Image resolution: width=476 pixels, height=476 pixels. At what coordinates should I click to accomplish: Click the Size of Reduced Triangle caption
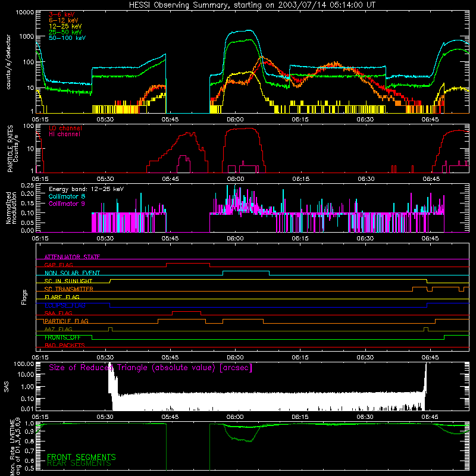pyautogui.click(x=151, y=368)
